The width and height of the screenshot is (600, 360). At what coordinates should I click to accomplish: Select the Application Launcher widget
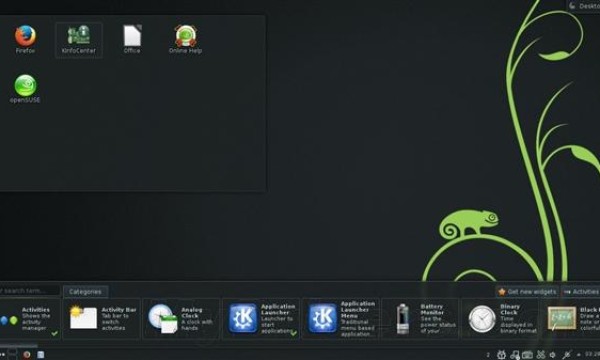pos(261,319)
